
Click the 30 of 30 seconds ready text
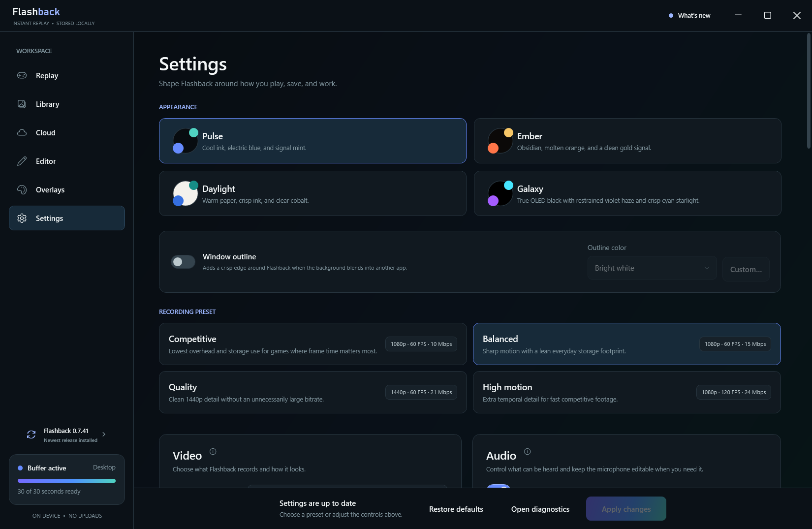pyautogui.click(x=49, y=491)
